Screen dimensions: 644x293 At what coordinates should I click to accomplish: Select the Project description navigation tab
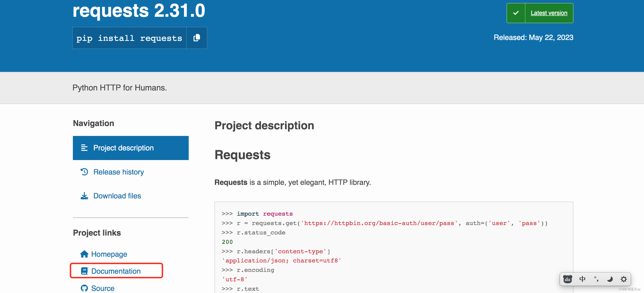[x=131, y=148]
